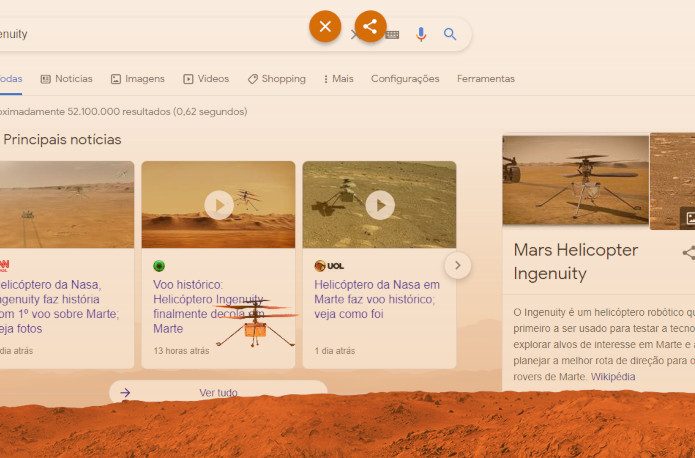
Task: Click the magnifier search icon
Action: tap(450, 34)
